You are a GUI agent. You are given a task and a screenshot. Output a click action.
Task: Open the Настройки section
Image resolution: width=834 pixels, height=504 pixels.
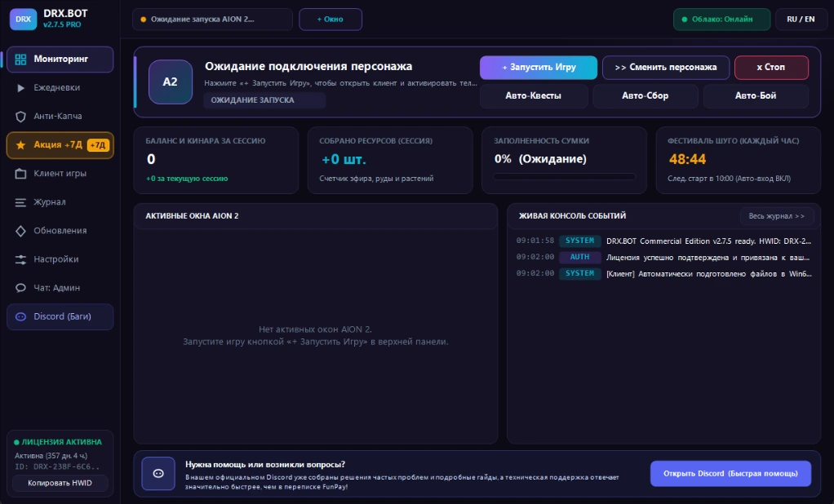pyautogui.click(x=60, y=259)
